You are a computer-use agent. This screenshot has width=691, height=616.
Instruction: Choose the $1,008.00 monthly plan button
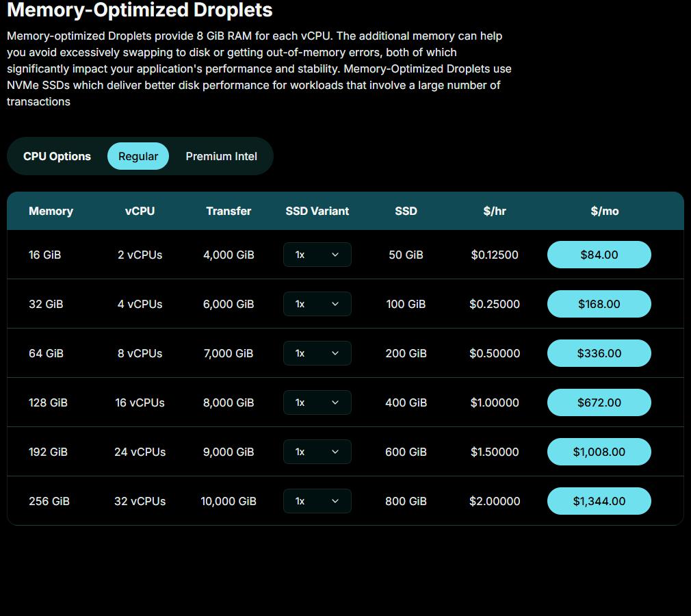pos(599,452)
